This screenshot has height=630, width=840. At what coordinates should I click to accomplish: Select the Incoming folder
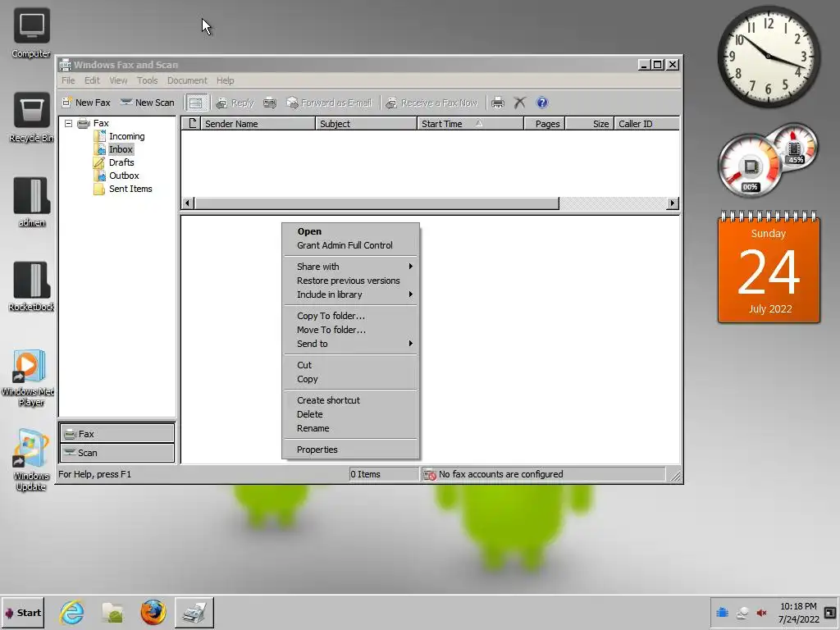tap(126, 136)
